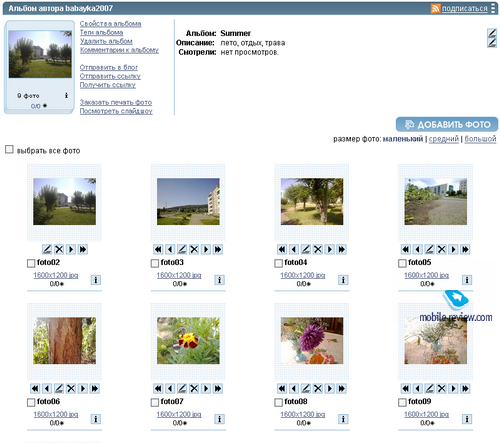This screenshot has width=500, height=443.
Task: Tick the foto07 checkbox
Action: [155, 402]
